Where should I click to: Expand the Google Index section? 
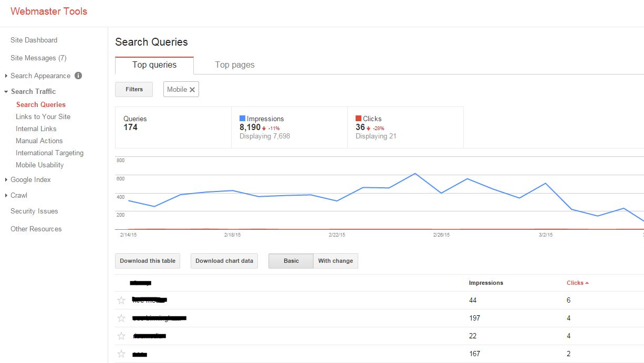point(6,180)
